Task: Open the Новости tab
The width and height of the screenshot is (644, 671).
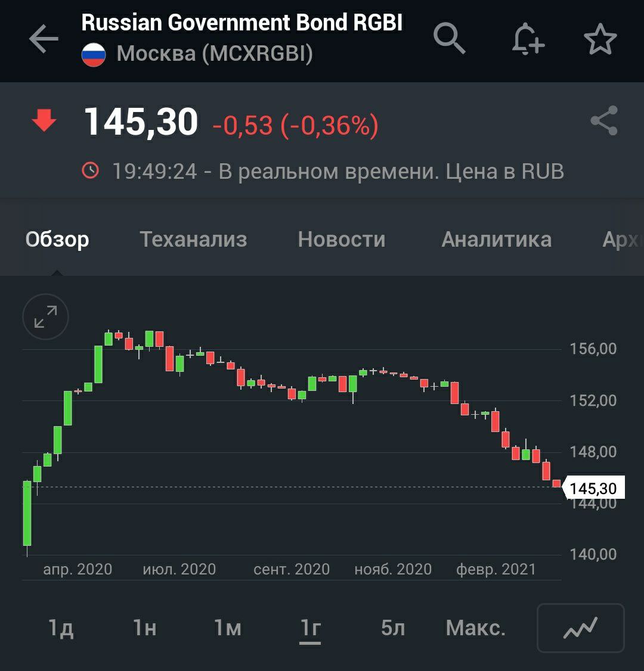Action: 342,240
